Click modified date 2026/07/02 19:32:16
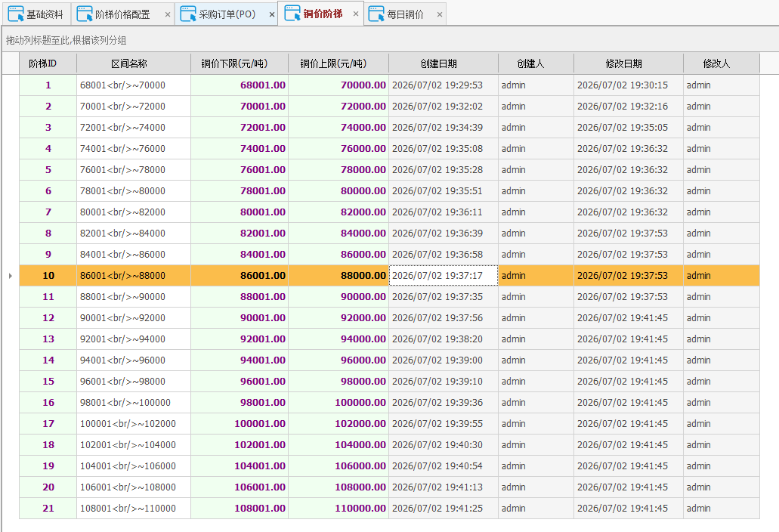 tap(629, 107)
